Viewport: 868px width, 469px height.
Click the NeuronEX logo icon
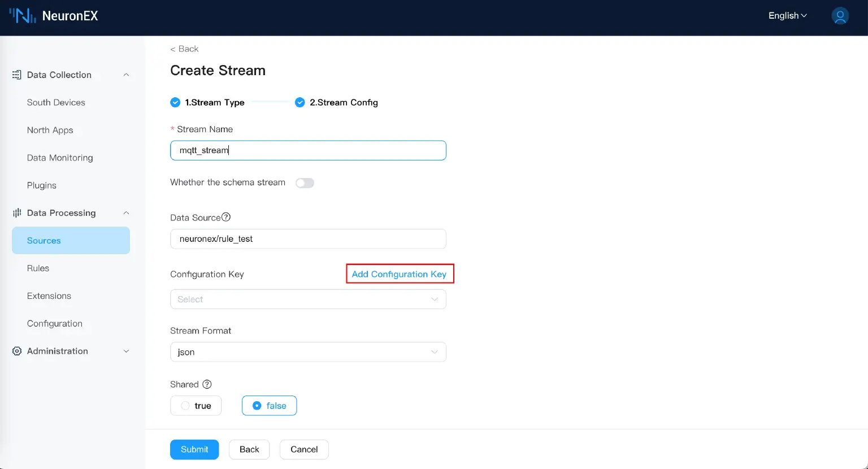tap(21, 16)
